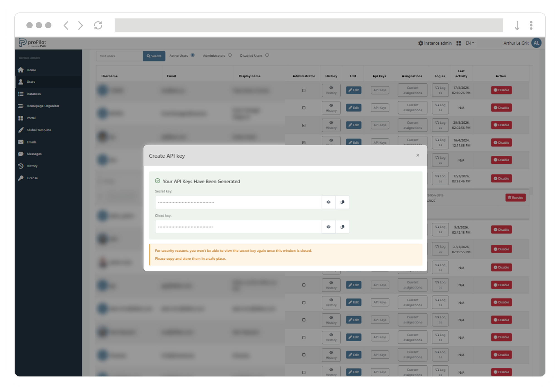560x392 pixels.
Task: Close the Create API key dialog
Action: click(x=418, y=155)
